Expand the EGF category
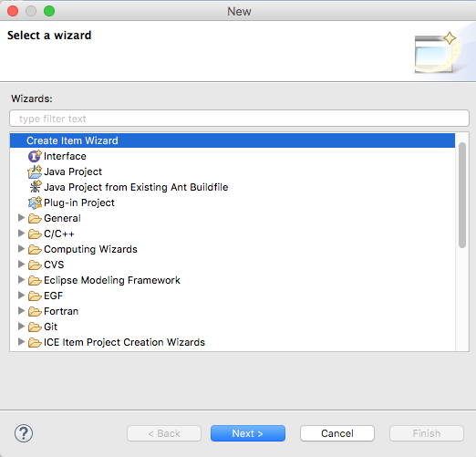This screenshot has height=457, width=476. (21, 296)
